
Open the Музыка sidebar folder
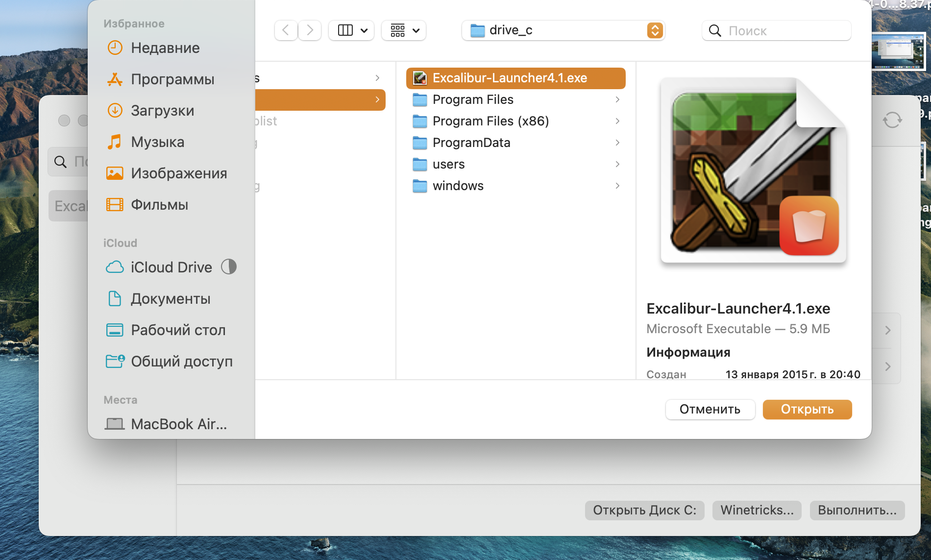point(146,142)
